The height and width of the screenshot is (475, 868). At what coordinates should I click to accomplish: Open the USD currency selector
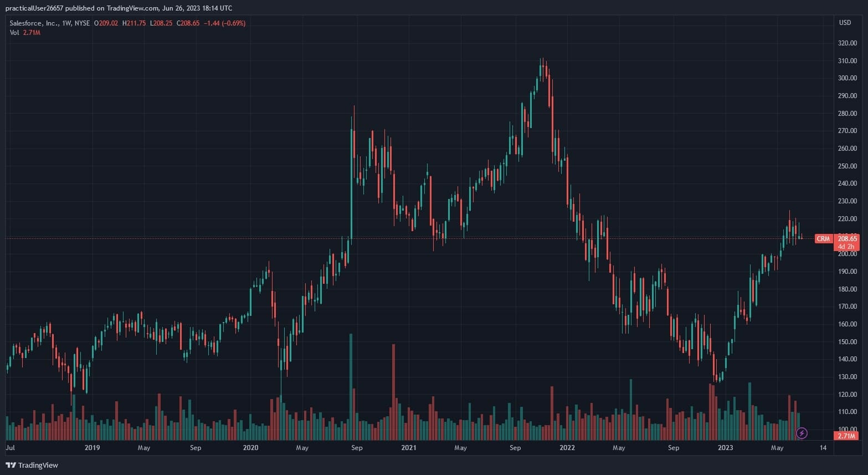pos(845,23)
